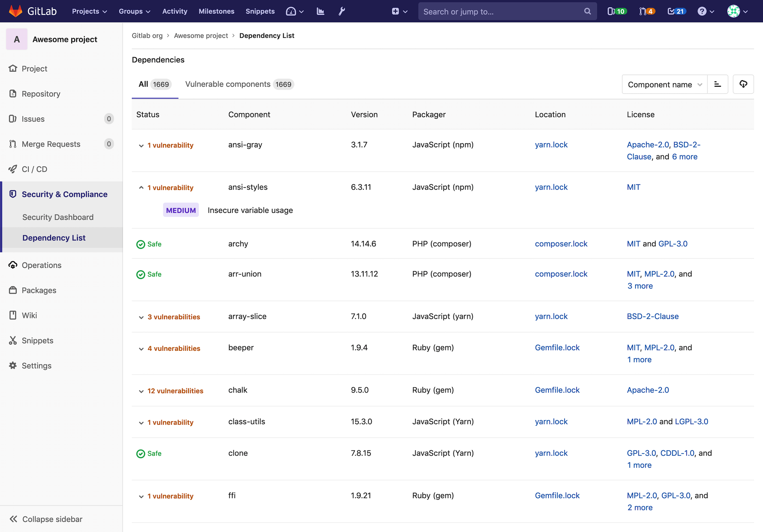The image size is (763, 532).
Task: Open the to-do list icon showing 21
Action: [677, 11]
